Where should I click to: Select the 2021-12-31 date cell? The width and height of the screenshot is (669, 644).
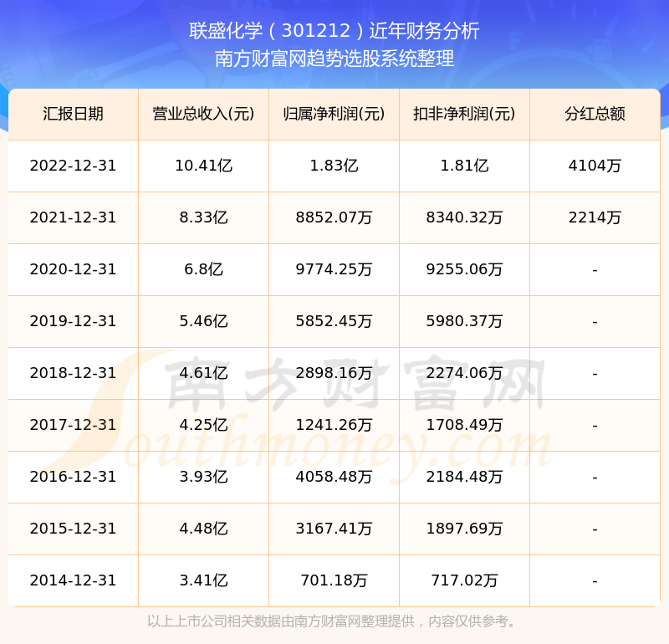(73, 217)
